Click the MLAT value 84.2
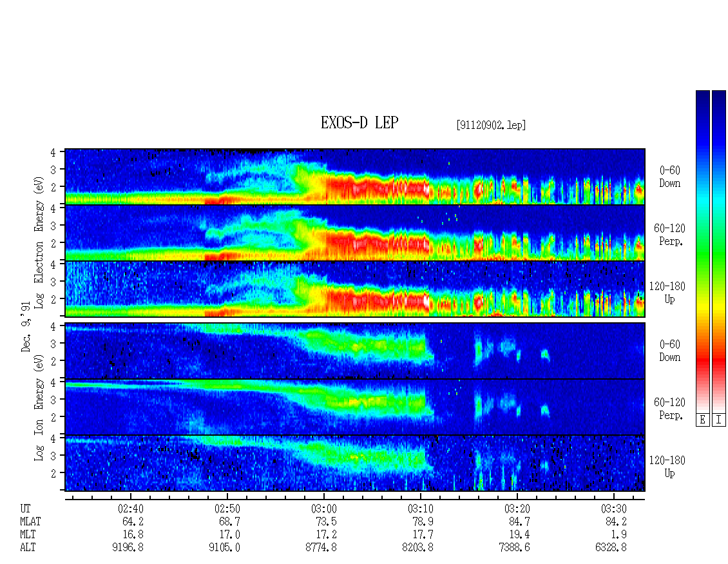This screenshot has height=564, width=728. pyautogui.click(x=616, y=521)
